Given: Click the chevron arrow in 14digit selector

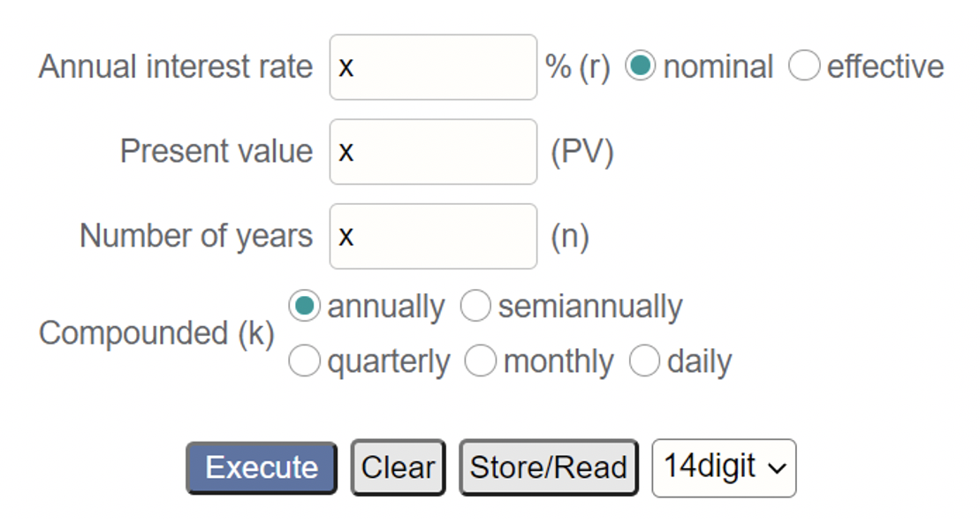Looking at the screenshot, I should tap(777, 468).
